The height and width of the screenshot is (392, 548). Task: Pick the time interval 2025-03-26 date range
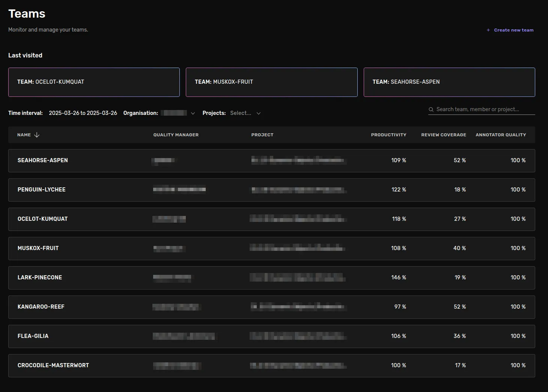click(x=83, y=113)
